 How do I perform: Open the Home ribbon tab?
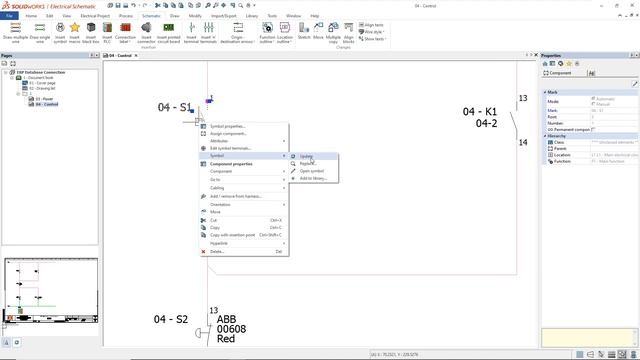31,16
